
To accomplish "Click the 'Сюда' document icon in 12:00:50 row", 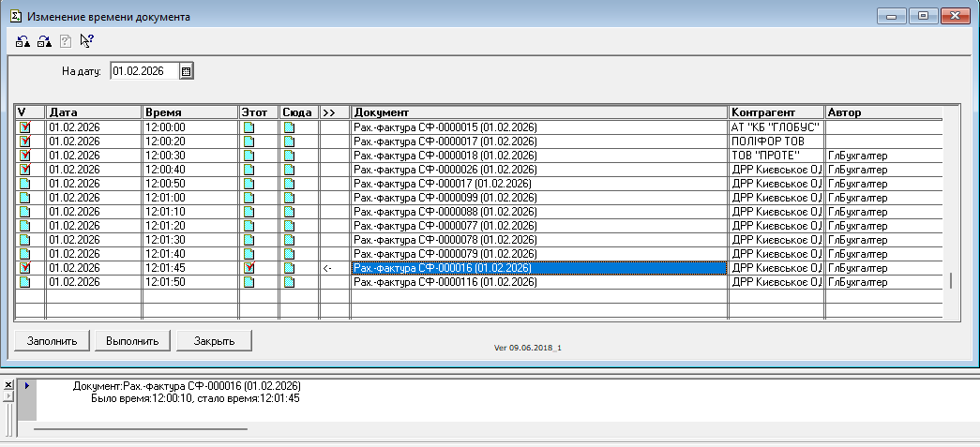I will click(x=290, y=184).
